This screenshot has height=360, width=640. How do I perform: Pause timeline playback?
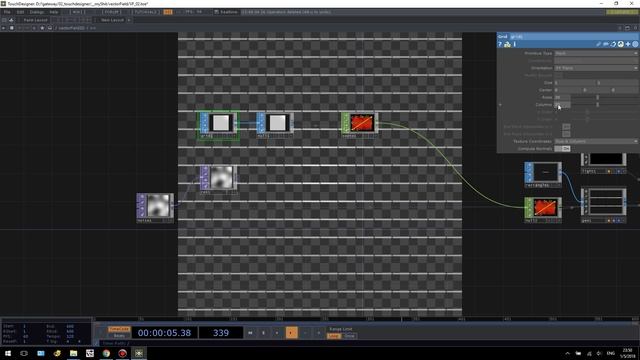click(264, 333)
